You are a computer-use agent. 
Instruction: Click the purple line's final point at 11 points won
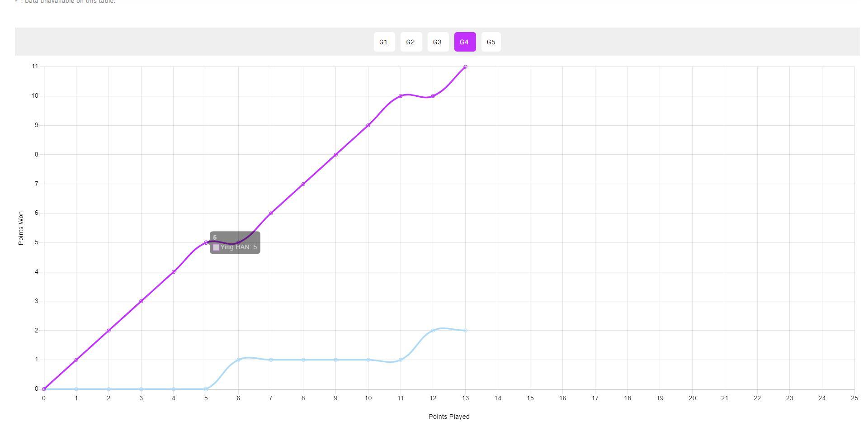tap(465, 67)
